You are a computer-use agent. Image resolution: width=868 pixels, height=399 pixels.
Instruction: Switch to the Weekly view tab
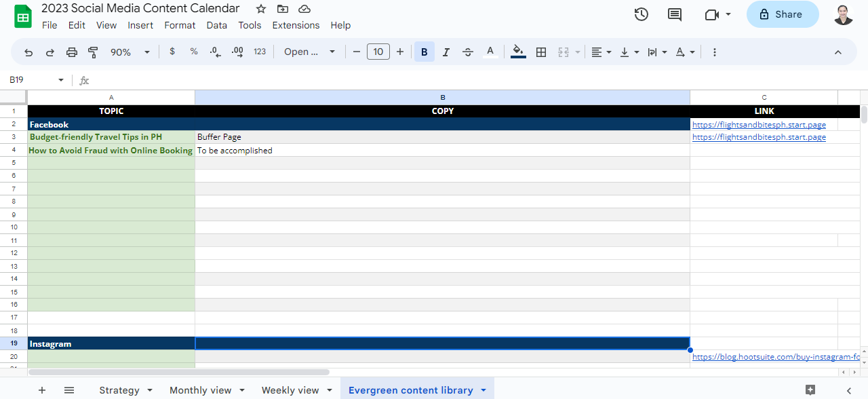pos(290,390)
